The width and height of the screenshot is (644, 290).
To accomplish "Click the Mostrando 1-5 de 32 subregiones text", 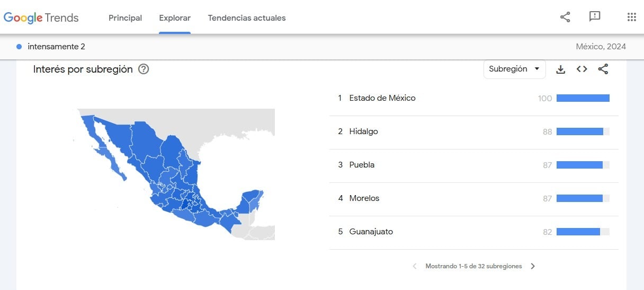I will 473,266.
